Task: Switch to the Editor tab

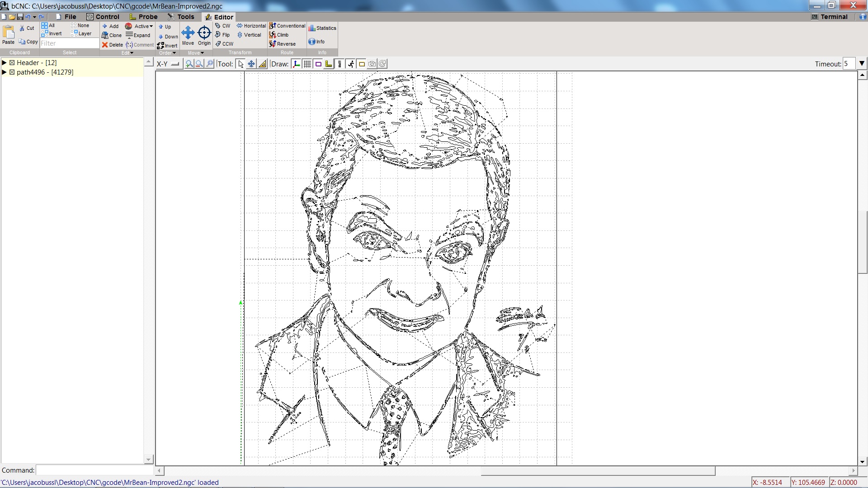Action: coord(219,17)
